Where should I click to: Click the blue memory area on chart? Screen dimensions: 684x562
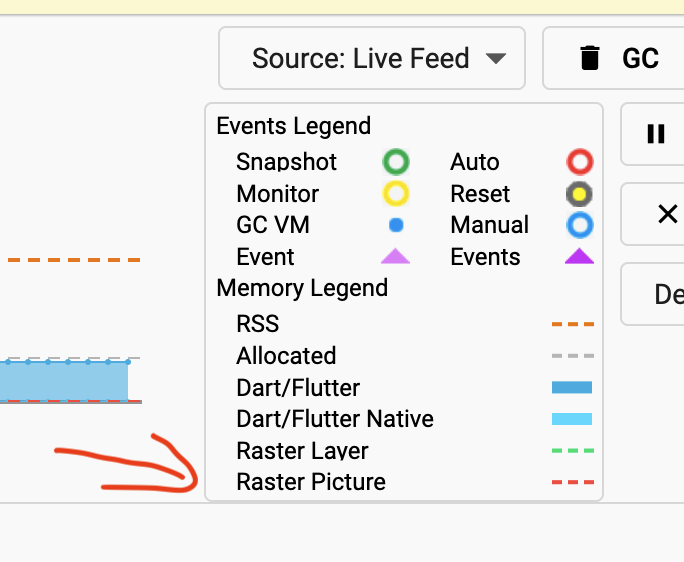pos(64,381)
